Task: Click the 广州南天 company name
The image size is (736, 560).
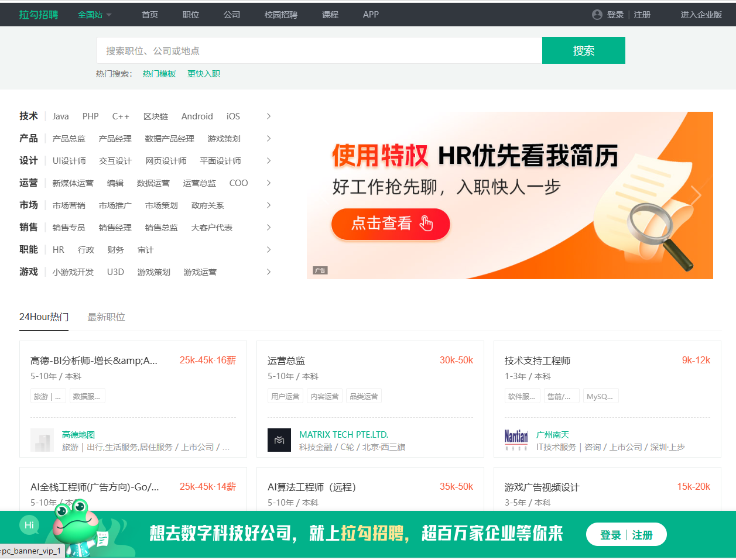Action: 553,435
